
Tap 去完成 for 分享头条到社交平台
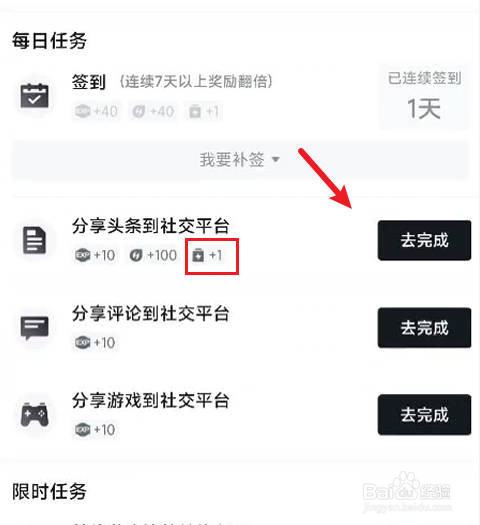coord(424,240)
